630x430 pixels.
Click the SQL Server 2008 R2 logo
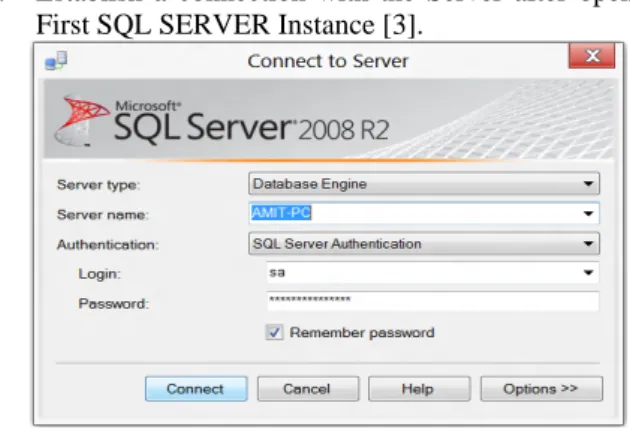(222, 121)
